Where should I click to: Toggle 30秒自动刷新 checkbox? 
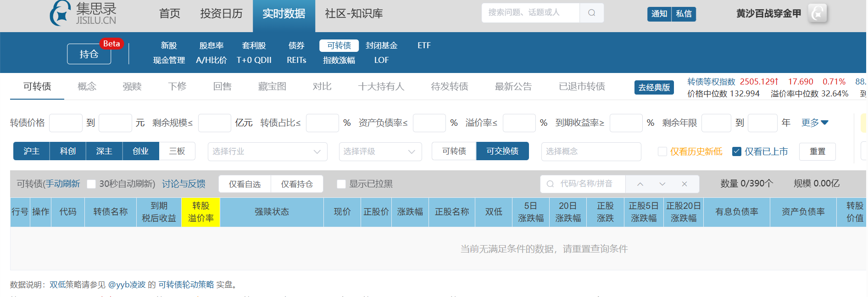91,184
